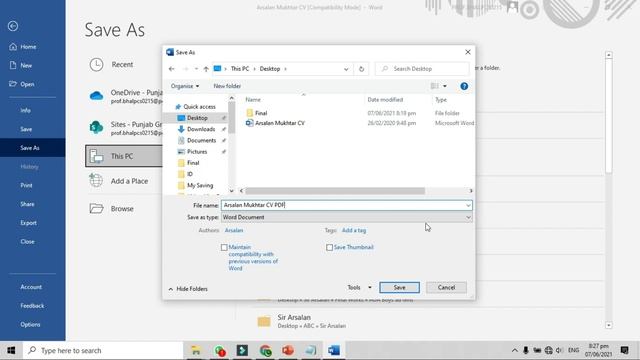This screenshot has height=360, width=640.
Task: Change your view icon in dialog
Action: click(434, 86)
